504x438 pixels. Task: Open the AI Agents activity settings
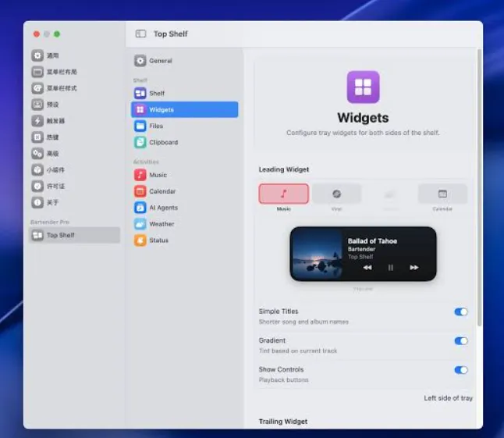point(184,208)
